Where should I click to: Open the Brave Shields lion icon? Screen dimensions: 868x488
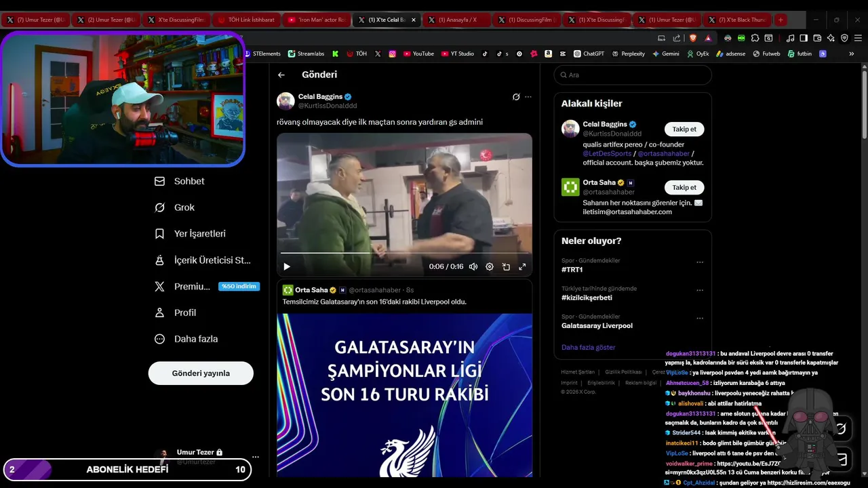point(693,38)
